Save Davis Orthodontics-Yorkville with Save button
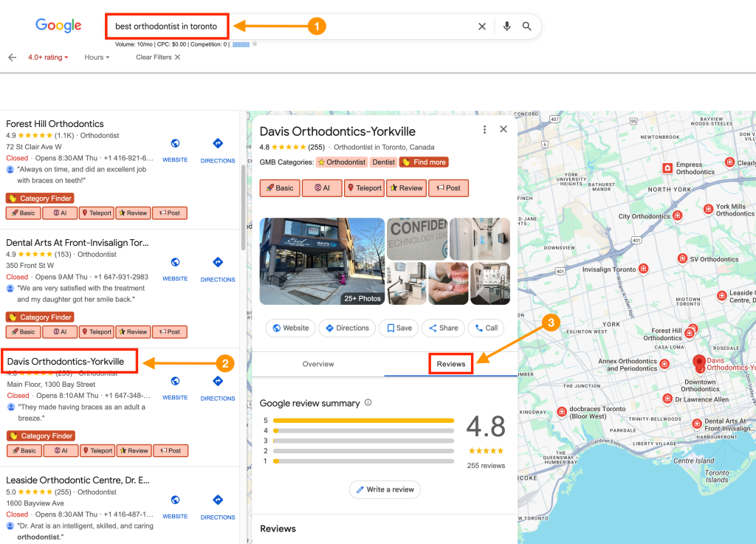 tap(399, 328)
